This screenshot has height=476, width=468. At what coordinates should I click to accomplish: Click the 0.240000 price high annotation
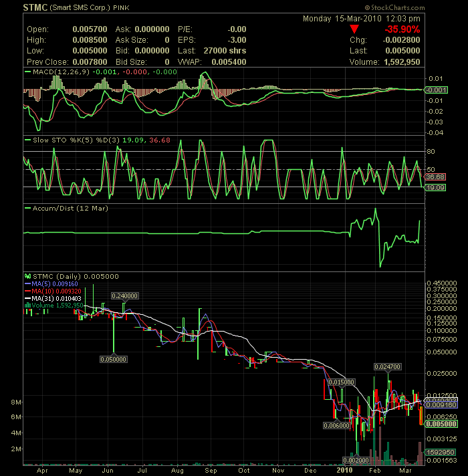click(x=125, y=295)
